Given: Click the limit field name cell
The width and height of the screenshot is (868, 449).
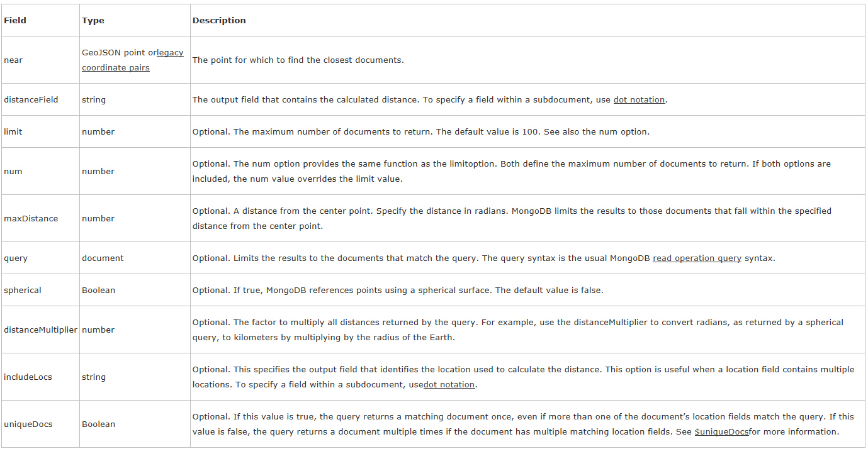Looking at the screenshot, I should pos(40,131).
